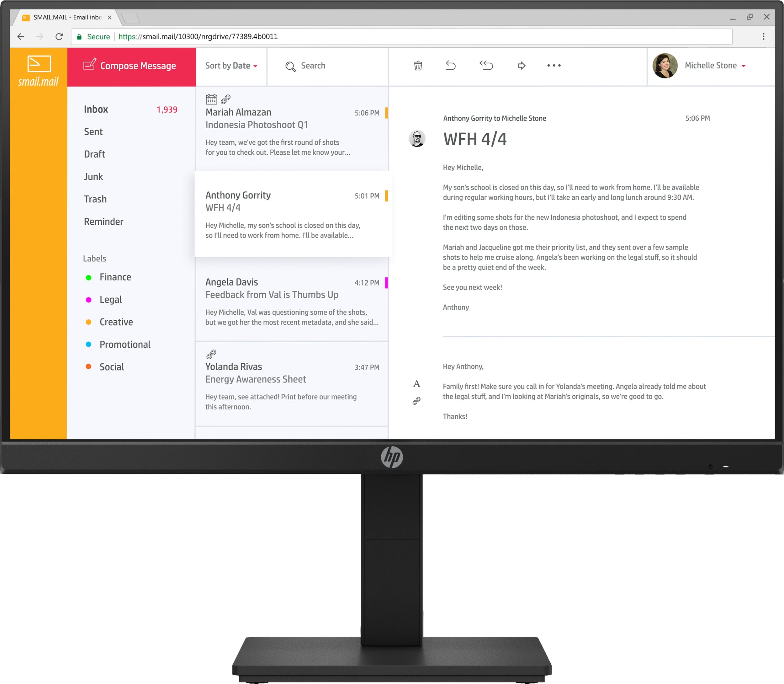Click the Sent folder in sidebar

click(93, 131)
